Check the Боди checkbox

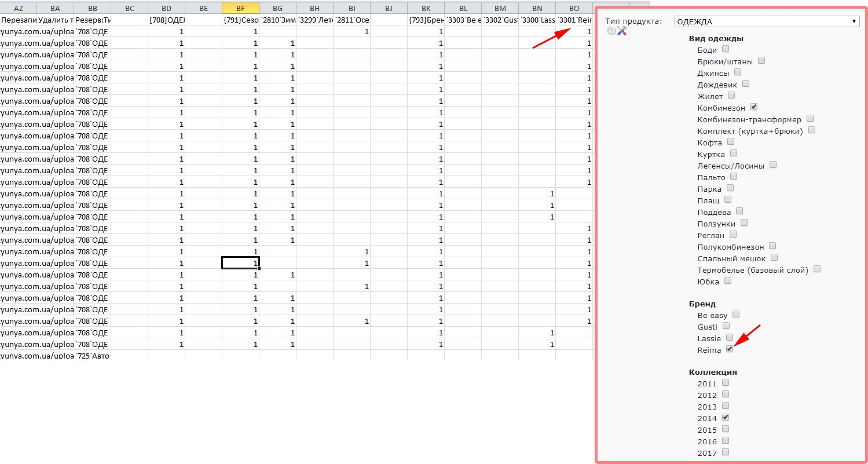[x=726, y=50]
